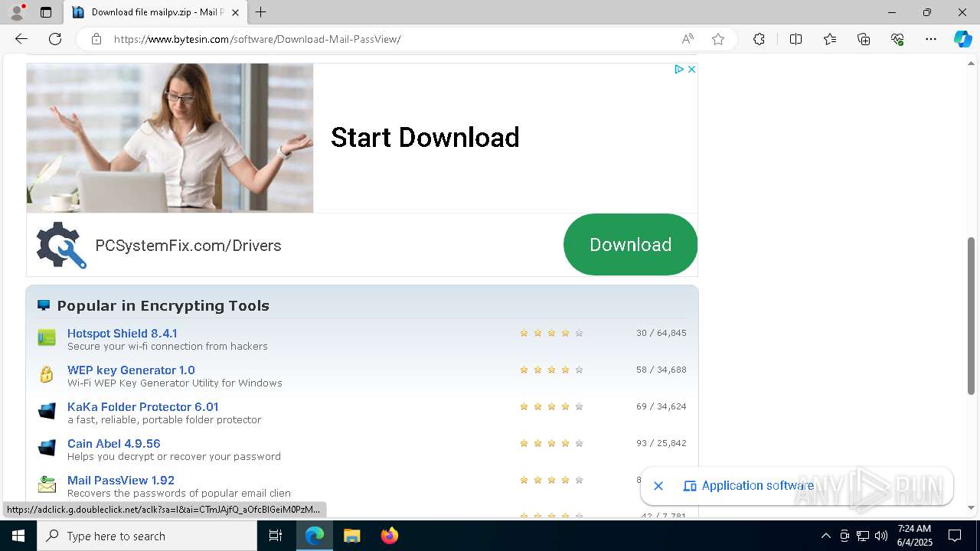Open Cain Abel 4.9.56 link
Image resolution: width=980 pixels, height=551 pixels.
coord(113,443)
